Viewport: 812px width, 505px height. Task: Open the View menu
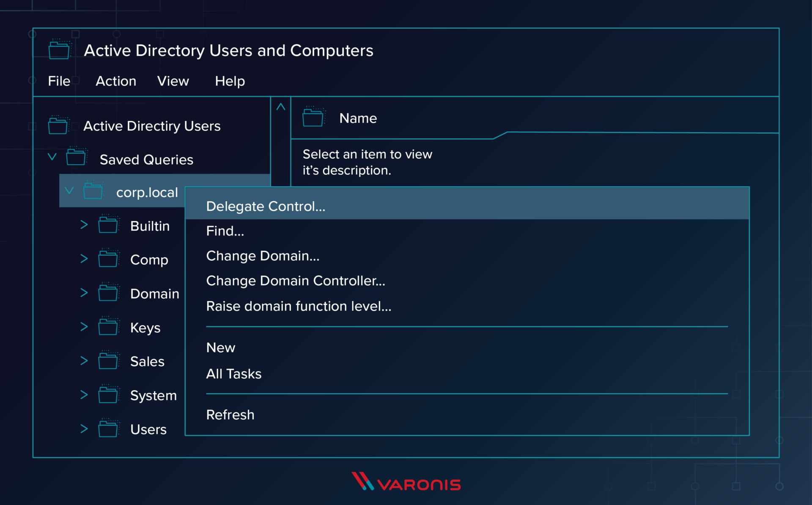[173, 81]
